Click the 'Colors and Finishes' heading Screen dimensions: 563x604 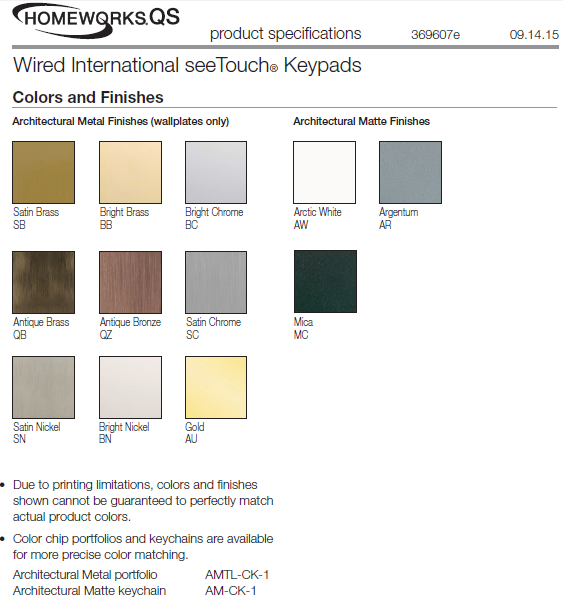(x=88, y=97)
